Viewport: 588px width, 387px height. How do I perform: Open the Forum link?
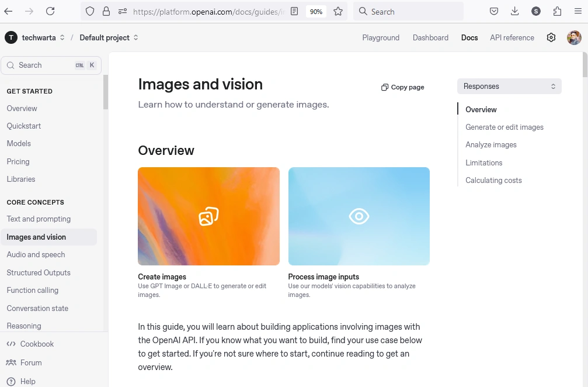click(31, 362)
